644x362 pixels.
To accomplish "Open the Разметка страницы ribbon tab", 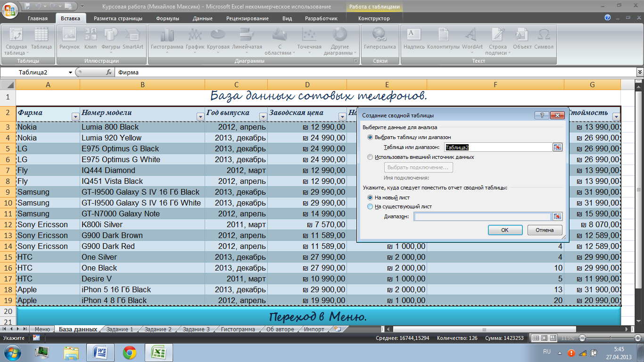I will pos(118,18).
